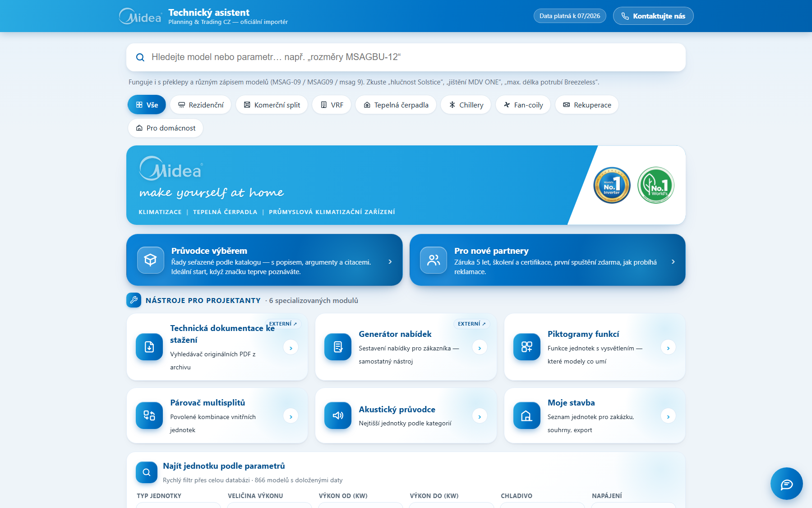The image size is (812, 508).
Task: Open the Generátor nabídek tool
Action: (406, 347)
